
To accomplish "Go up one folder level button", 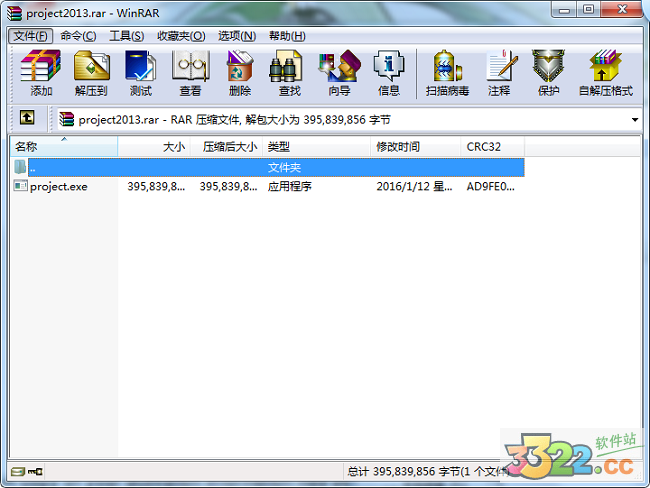I will point(27,118).
